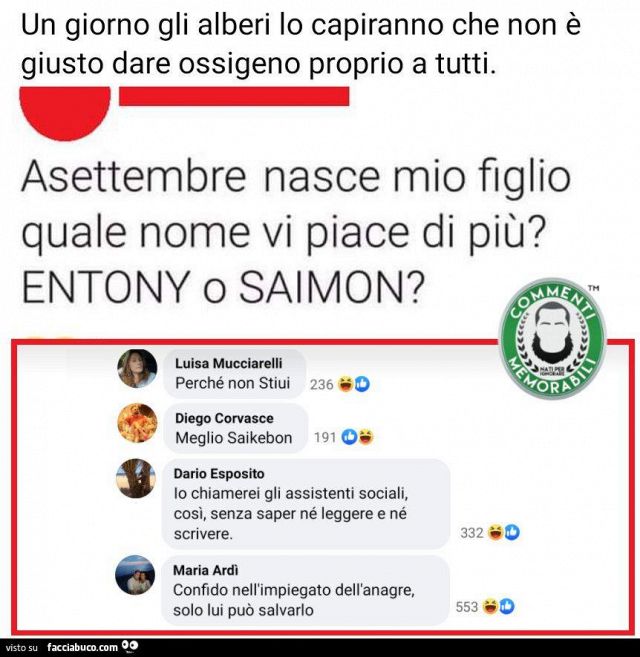Click the 553 reaction count

click(467, 607)
